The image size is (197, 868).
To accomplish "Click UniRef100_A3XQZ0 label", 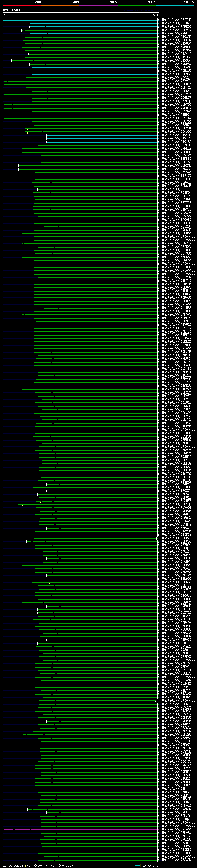I will (x=177, y=819).
